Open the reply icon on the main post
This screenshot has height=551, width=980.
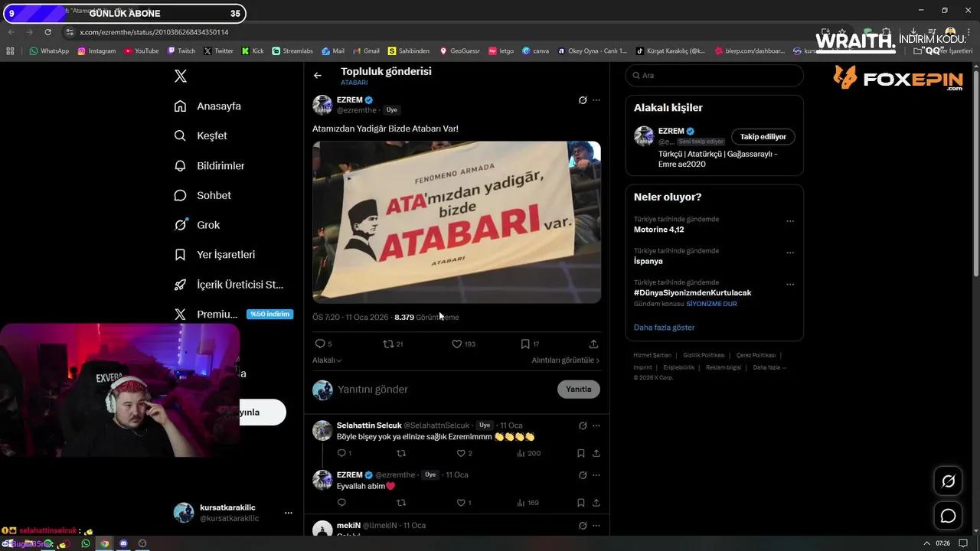(320, 344)
